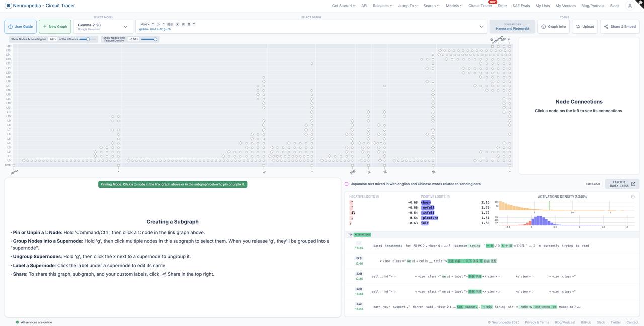
Task: Open My Lists
Action: [543, 6]
